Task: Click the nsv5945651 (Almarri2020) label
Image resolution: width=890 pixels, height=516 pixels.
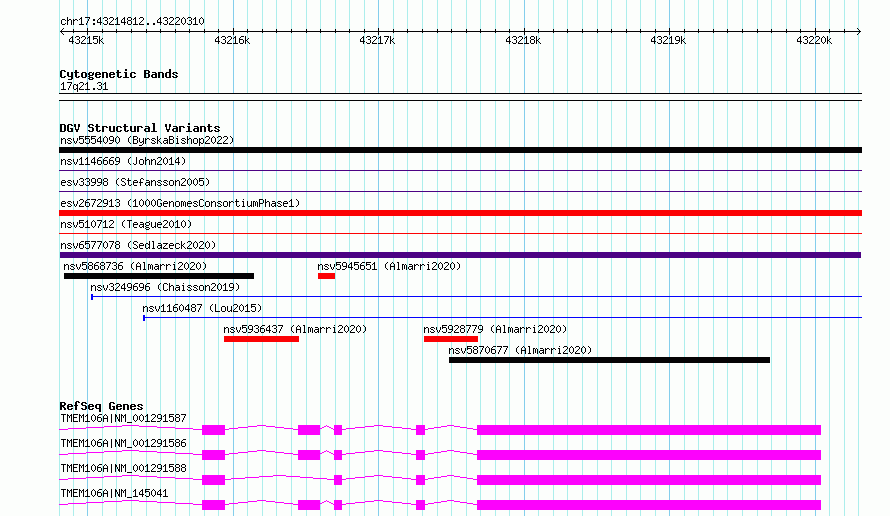Action: (x=389, y=266)
